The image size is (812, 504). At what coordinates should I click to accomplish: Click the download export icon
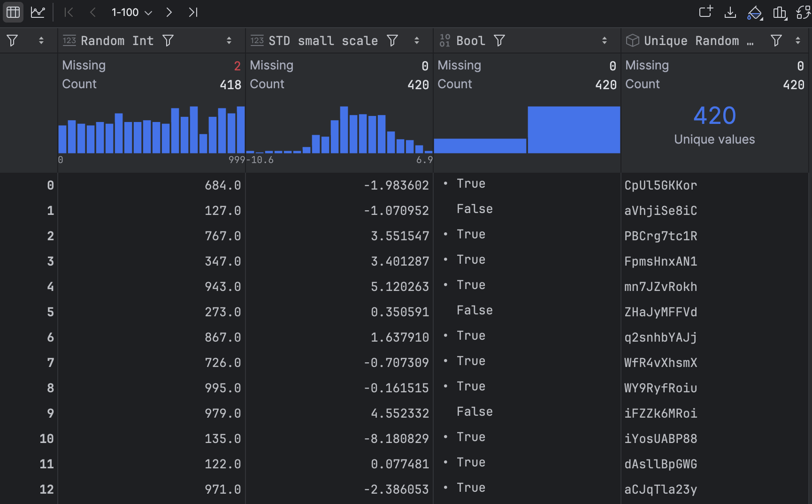[x=730, y=12]
